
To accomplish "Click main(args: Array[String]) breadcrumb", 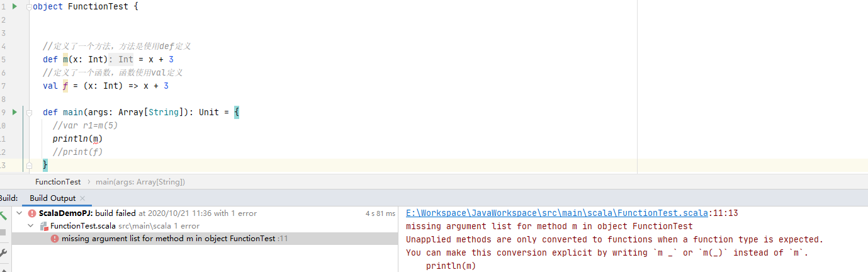I will 140,182.
